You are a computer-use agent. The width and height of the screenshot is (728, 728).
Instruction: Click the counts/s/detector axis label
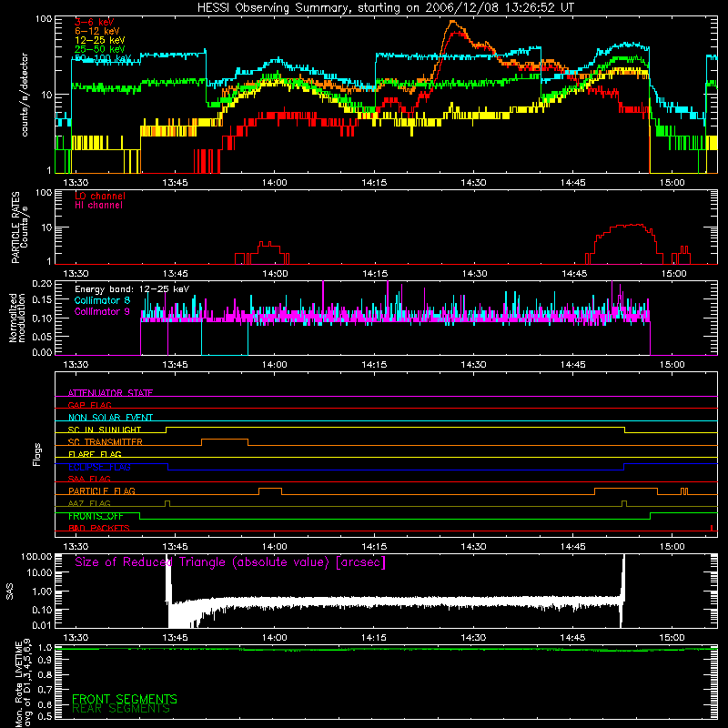25,95
